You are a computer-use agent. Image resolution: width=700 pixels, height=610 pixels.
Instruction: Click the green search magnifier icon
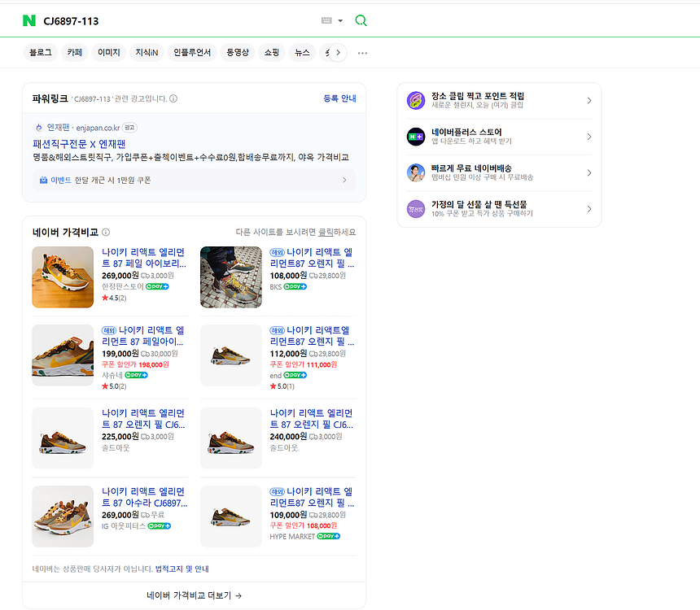[361, 20]
